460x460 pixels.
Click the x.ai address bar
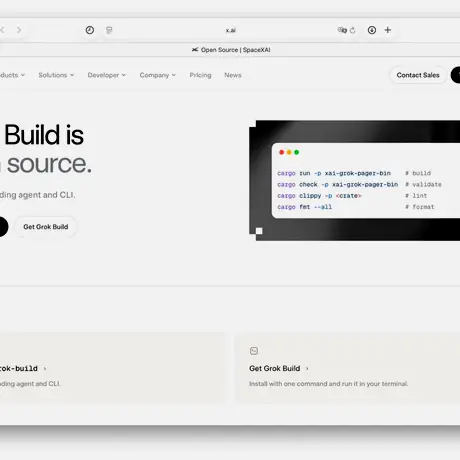click(230, 30)
